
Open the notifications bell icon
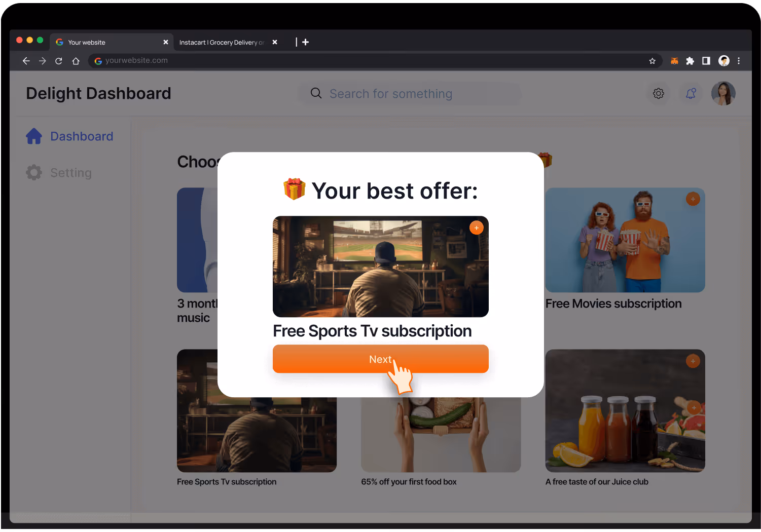pos(691,94)
